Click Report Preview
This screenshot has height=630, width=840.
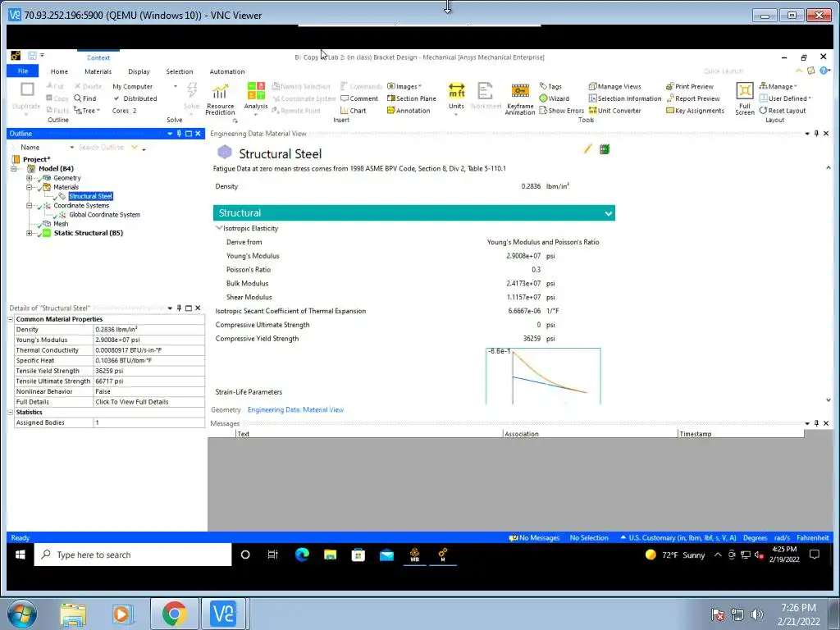click(x=692, y=98)
